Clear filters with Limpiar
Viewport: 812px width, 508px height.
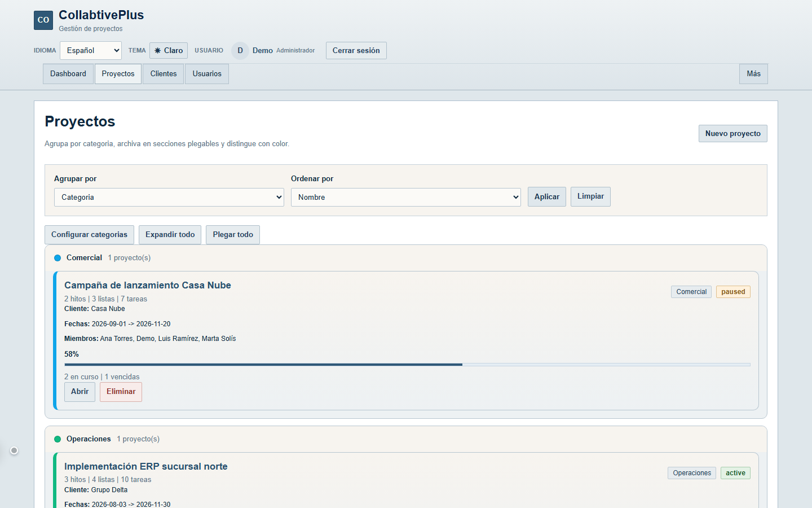point(590,196)
